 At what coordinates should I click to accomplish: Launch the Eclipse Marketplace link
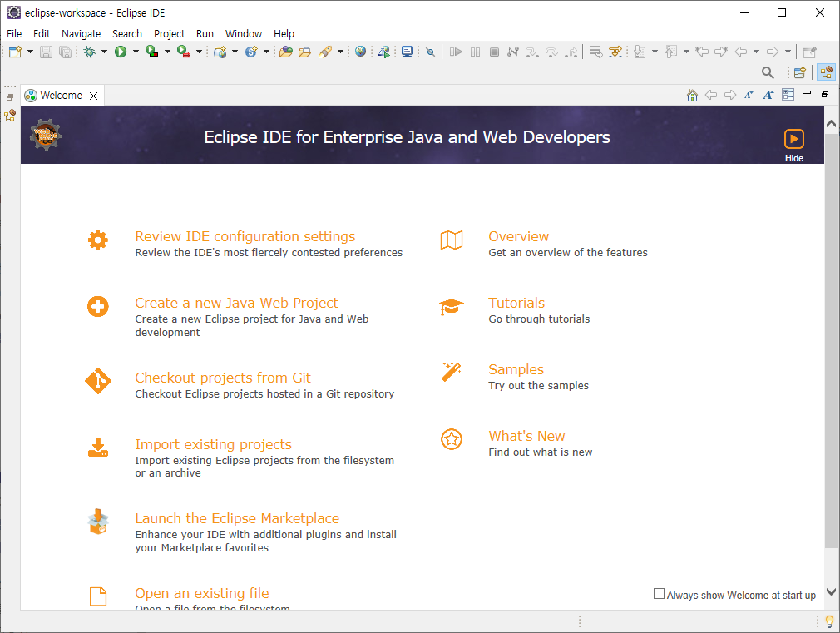pos(237,518)
